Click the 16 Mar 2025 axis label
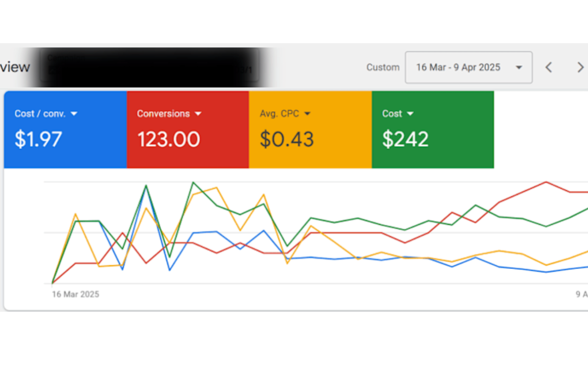Image resolution: width=588 pixels, height=366 pixels. (x=75, y=294)
